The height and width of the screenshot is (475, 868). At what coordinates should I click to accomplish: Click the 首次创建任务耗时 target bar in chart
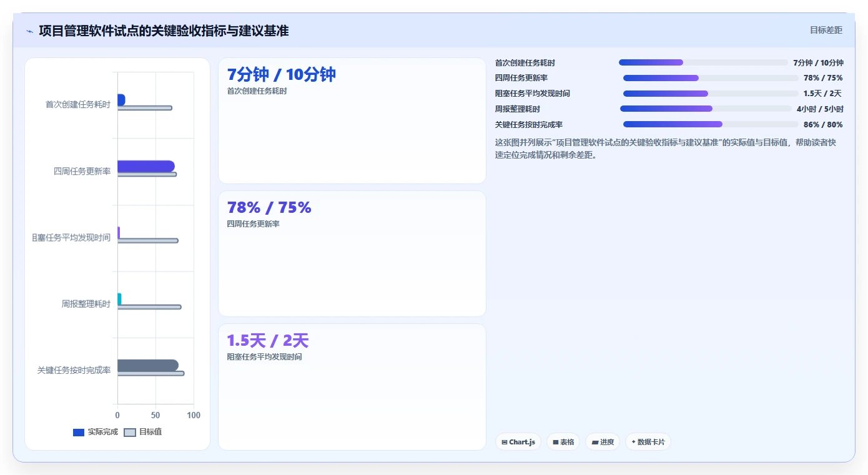coord(145,108)
